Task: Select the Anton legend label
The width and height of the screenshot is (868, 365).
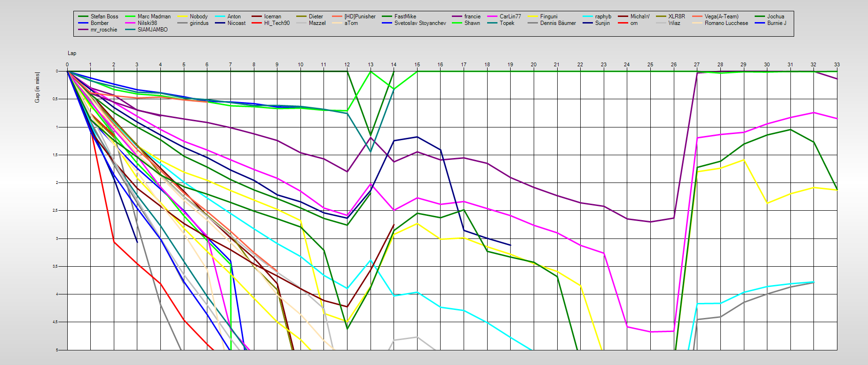Action: point(234,16)
